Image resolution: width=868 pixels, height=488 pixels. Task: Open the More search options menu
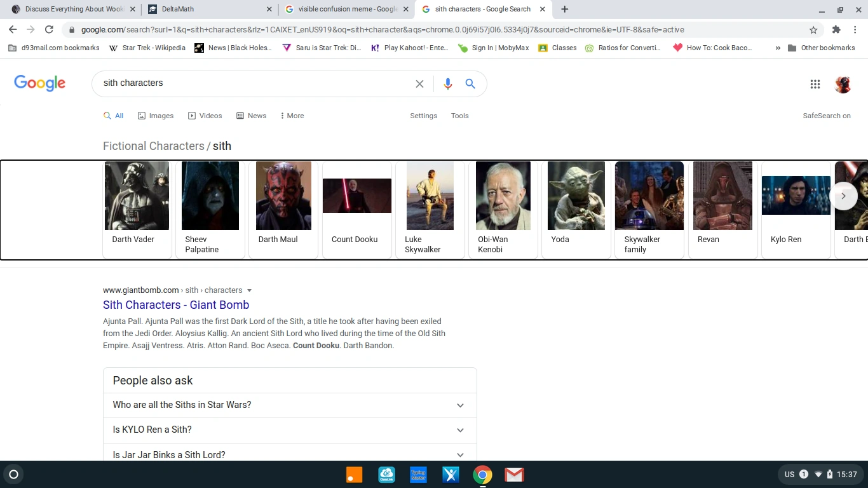pyautogui.click(x=292, y=116)
